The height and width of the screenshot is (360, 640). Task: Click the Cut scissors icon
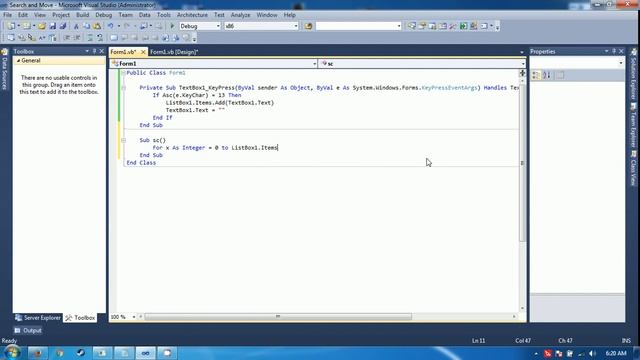pyautogui.click(x=76, y=26)
